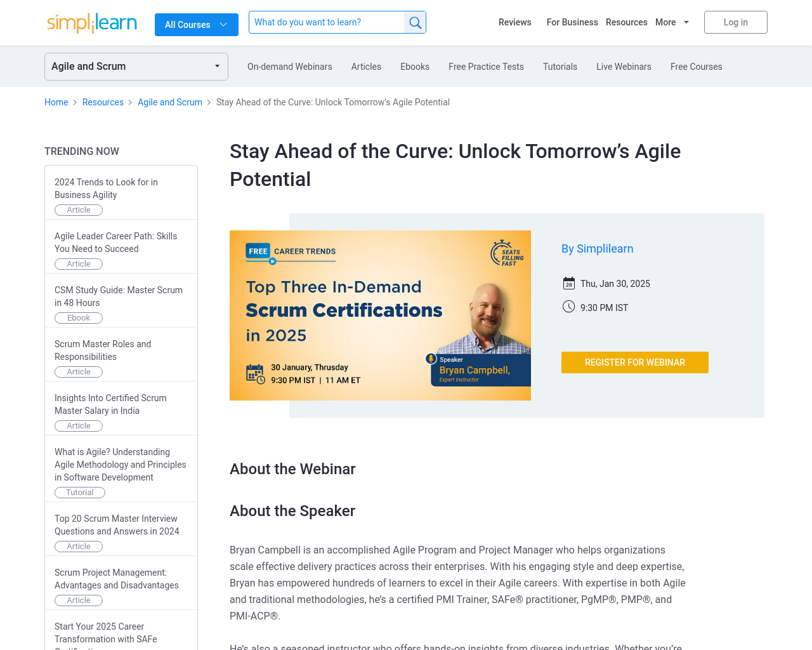Image resolution: width=812 pixels, height=650 pixels.
Task: Open 'Insights Into Certified Scrum Master Salary in India'
Action: tap(110, 404)
